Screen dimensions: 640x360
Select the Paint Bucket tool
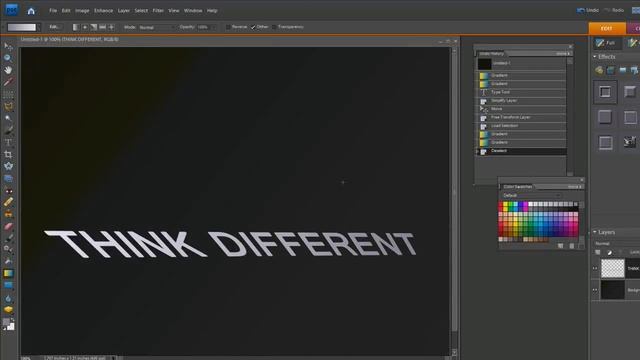pos(8,262)
